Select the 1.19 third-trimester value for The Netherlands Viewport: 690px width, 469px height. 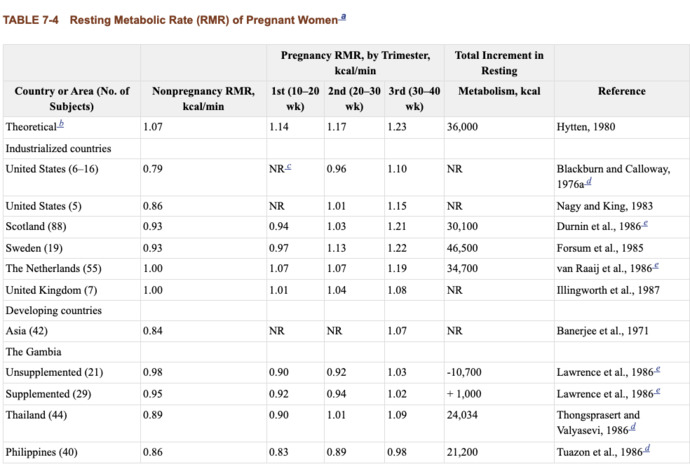coord(397,268)
